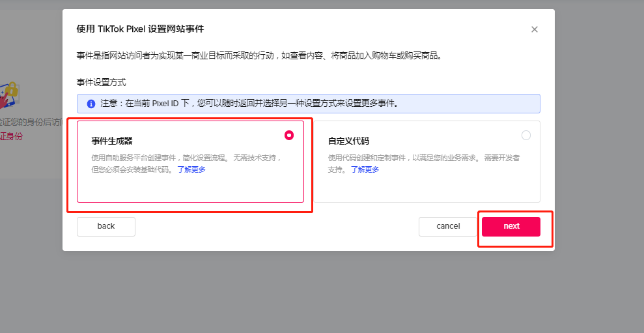The height and width of the screenshot is (333, 644).
Task: Click the blue info icon in notice
Action: coord(91,104)
